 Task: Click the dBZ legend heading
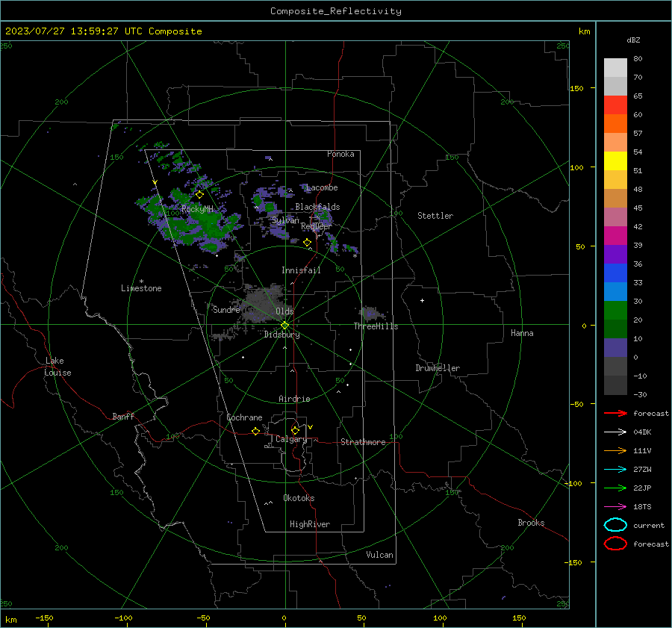click(633, 40)
